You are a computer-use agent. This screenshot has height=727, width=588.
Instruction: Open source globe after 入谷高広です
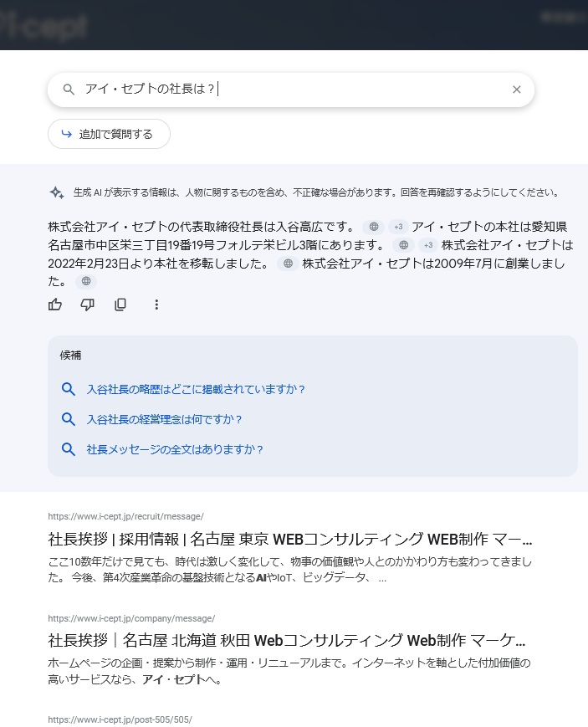tap(374, 227)
